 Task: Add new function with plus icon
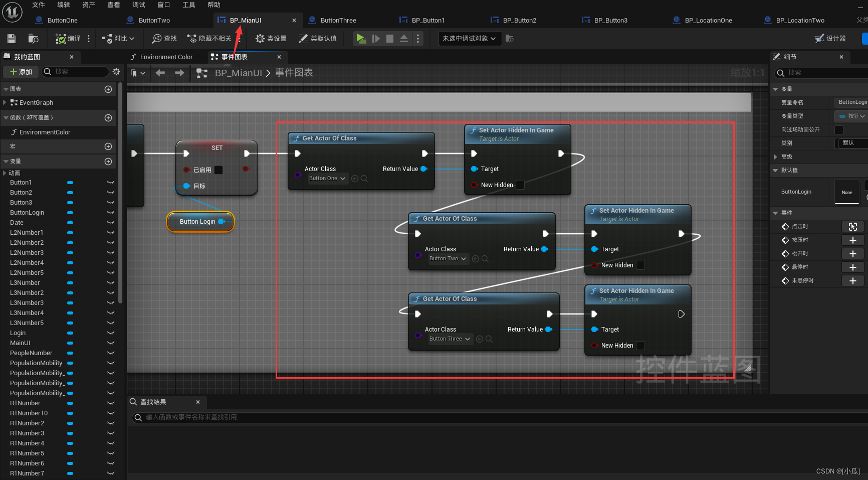point(108,118)
